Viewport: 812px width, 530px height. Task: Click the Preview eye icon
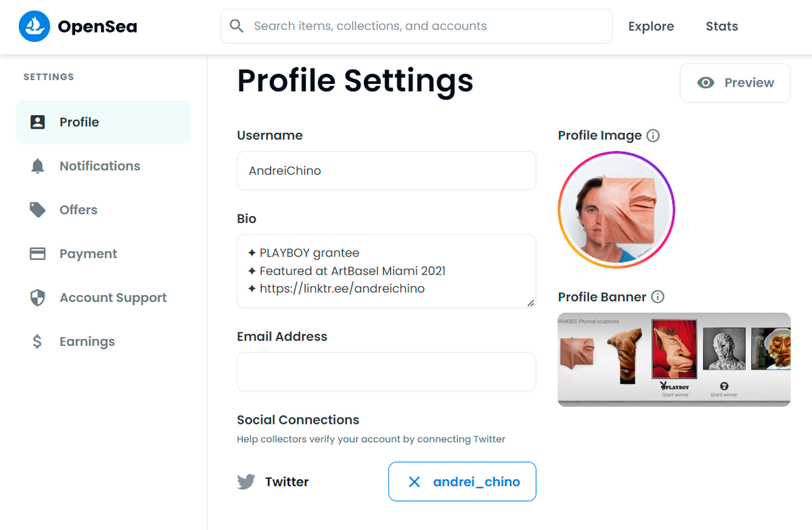(706, 83)
